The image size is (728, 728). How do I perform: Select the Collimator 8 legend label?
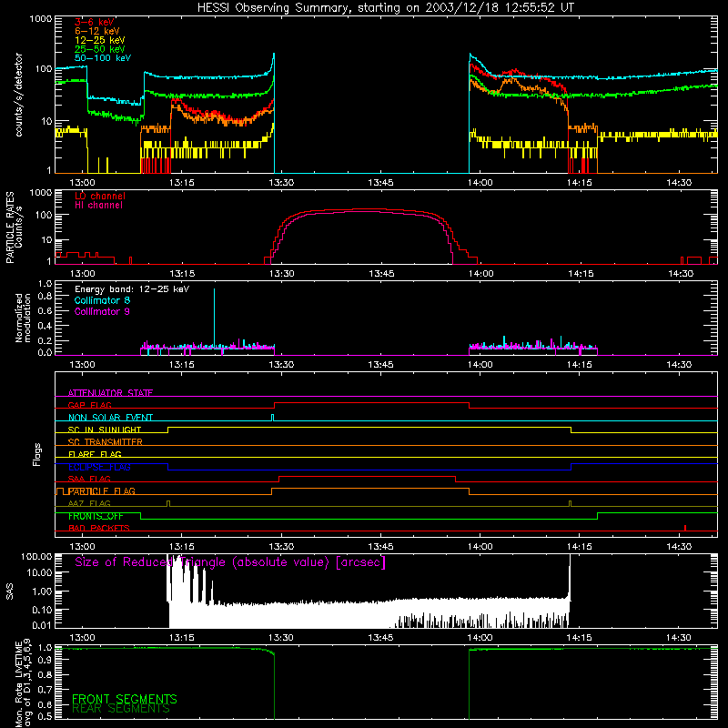pos(103,300)
